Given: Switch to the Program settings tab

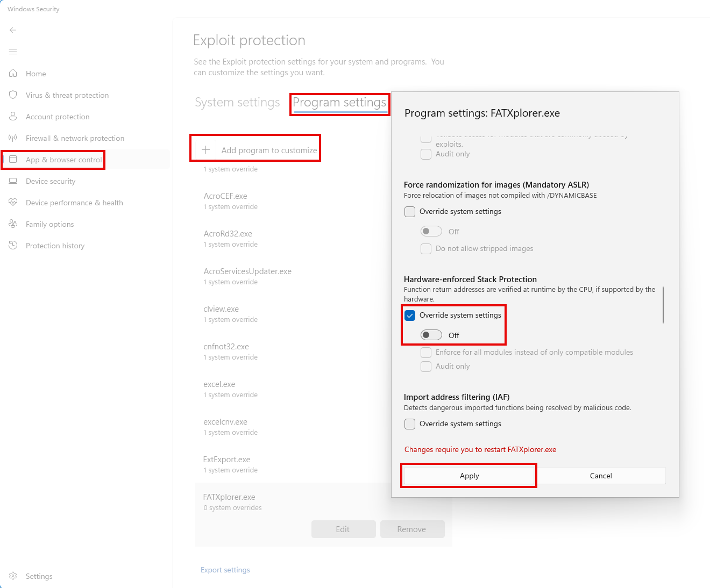Looking at the screenshot, I should coord(339,103).
